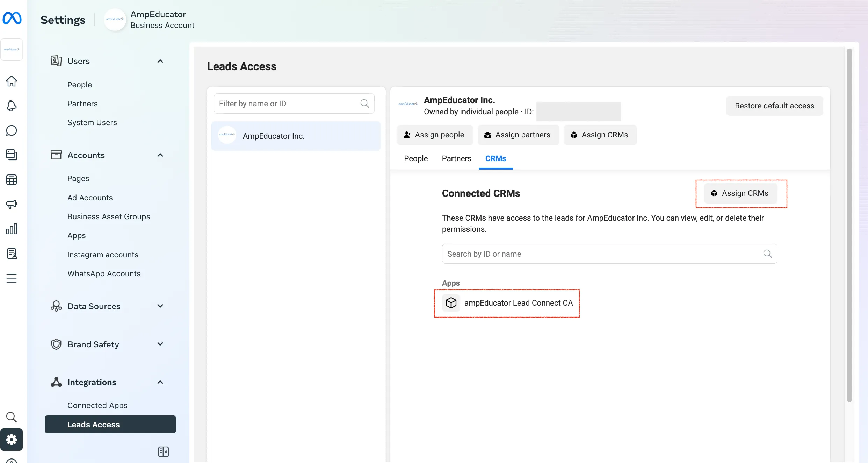868x463 pixels.
Task: Open the Insights bar chart icon
Action: click(x=12, y=229)
